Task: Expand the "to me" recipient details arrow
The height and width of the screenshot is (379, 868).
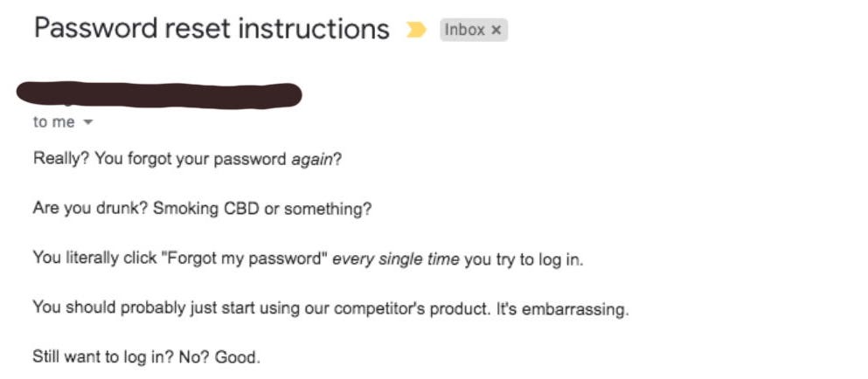Action: click(87, 123)
